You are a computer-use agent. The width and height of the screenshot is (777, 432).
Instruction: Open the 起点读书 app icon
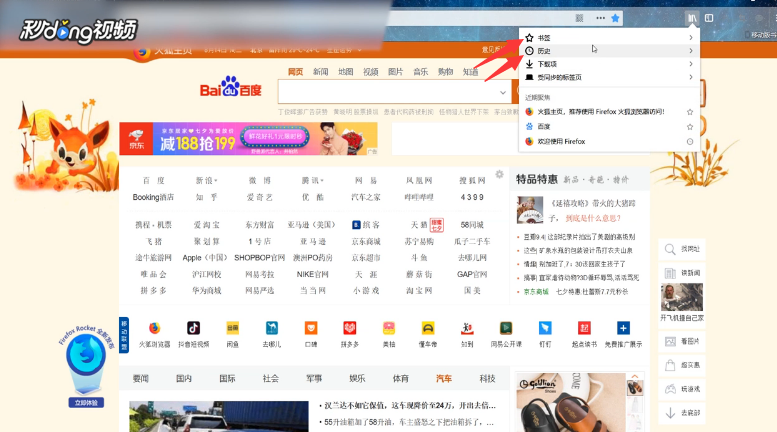[584, 328]
